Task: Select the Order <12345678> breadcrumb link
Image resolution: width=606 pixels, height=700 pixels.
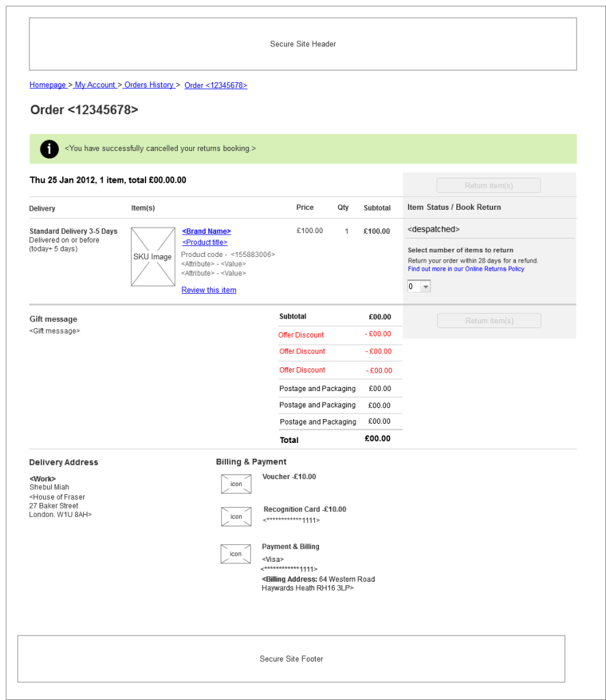Action: [x=215, y=85]
